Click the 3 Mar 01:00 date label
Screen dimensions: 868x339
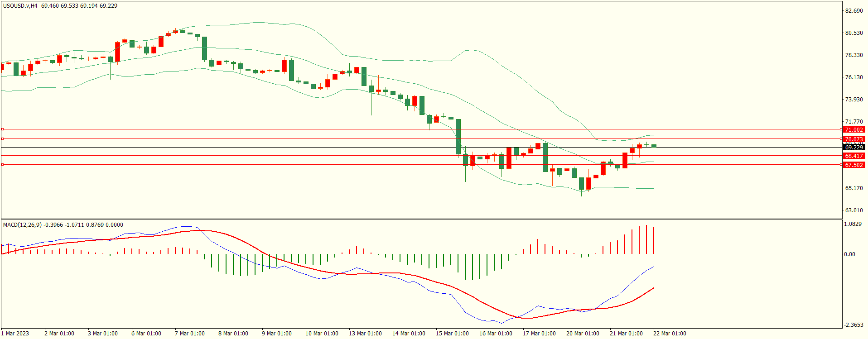click(x=103, y=334)
